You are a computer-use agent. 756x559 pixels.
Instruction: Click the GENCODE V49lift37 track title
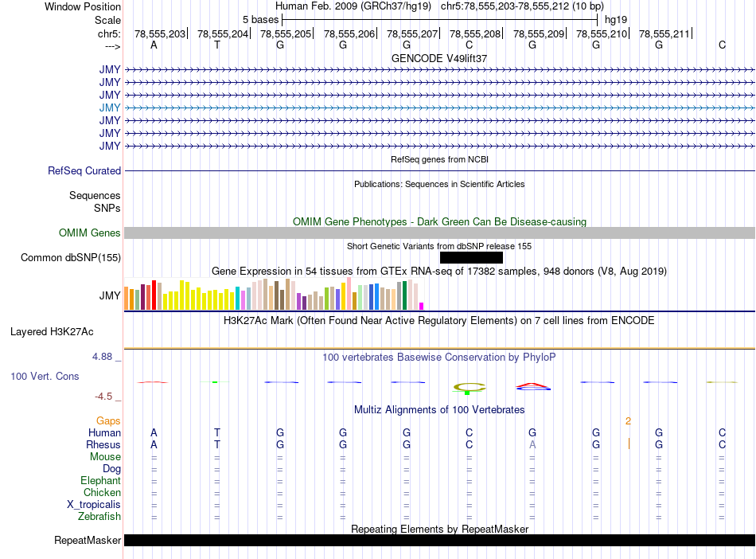click(439, 58)
